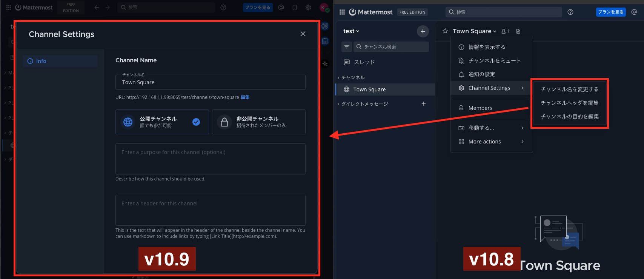Open 移動する... submenu
The height and width of the screenshot is (279, 644).
[492, 128]
